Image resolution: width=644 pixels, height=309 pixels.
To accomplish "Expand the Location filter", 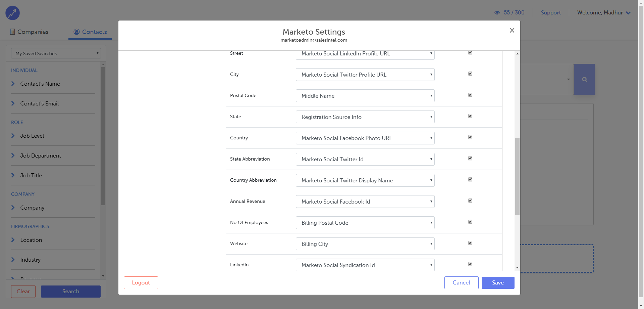I will point(53,240).
